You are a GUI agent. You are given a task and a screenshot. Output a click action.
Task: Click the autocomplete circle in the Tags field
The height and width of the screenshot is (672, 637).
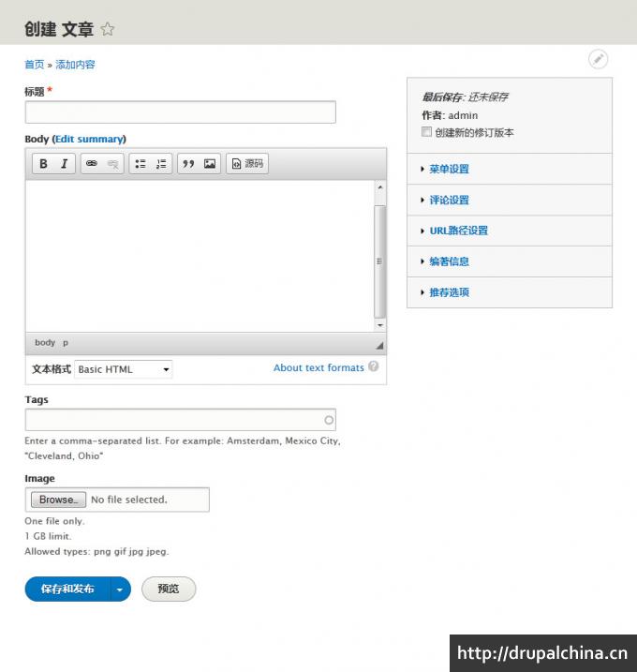[x=329, y=420]
